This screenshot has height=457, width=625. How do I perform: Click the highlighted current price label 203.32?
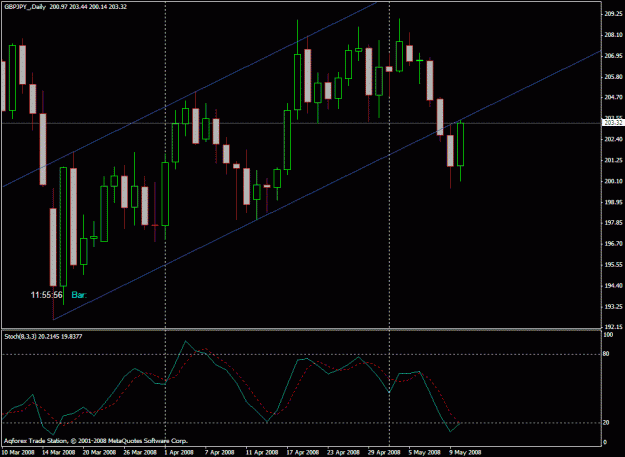click(x=613, y=123)
